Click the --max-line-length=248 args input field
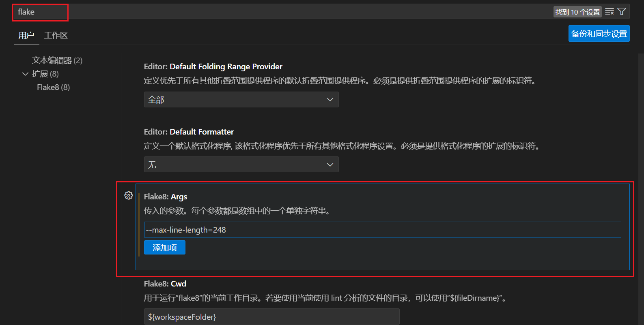Image resolution: width=644 pixels, height=325 pixels. pos(382,230)
